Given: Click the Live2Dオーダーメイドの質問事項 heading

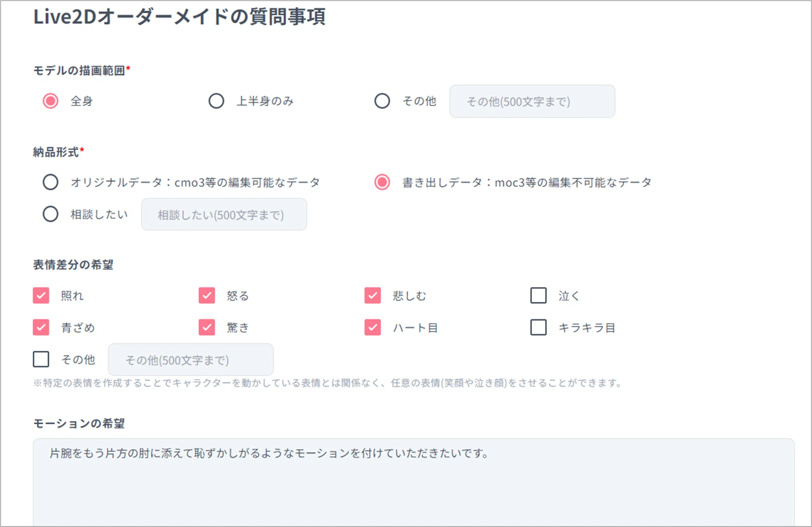Looking at the screenshot, I should click(179, 17).
